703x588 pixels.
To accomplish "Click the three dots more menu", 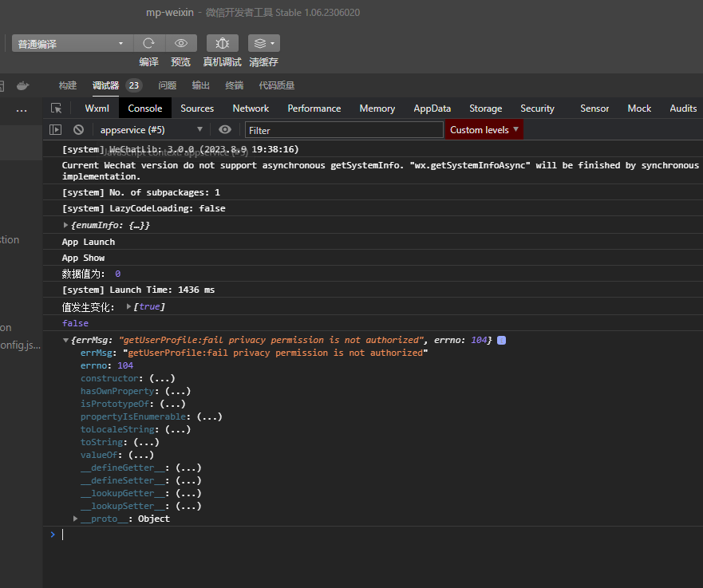I will pyautogui.click(x=22, y=110).
